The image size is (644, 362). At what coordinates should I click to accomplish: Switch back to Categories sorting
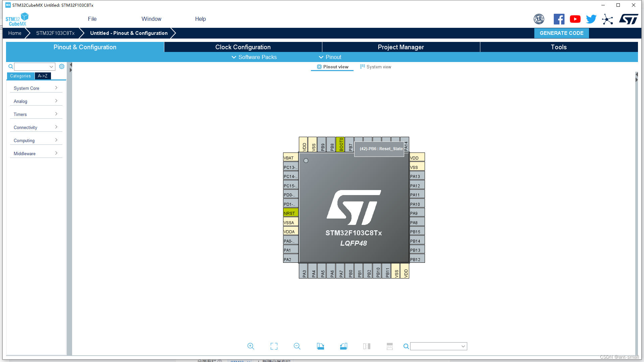tap(20, 76)
